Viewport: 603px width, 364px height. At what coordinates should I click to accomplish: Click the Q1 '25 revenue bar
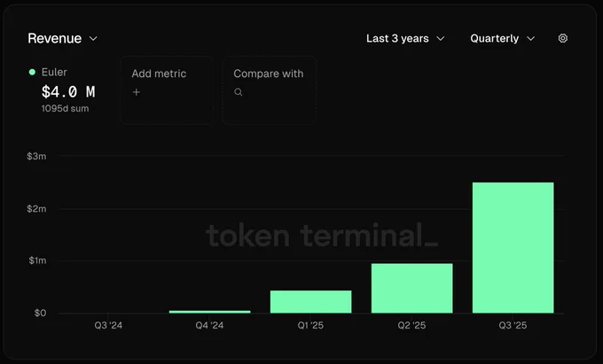[310, 301]
